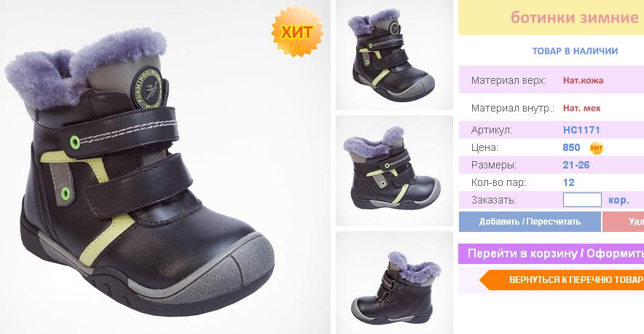The height and width of the screenshot is (334, 644).
Task: Return to product list via orange ВЕРНУТЬСЯ button
Action: click(x=562, y=280)
